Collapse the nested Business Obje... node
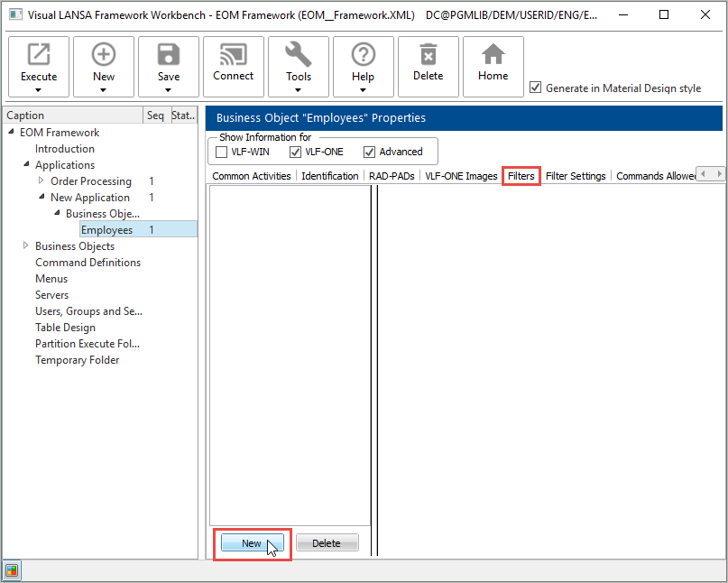This screenshot has height=583, width=728. click(57, 213)
